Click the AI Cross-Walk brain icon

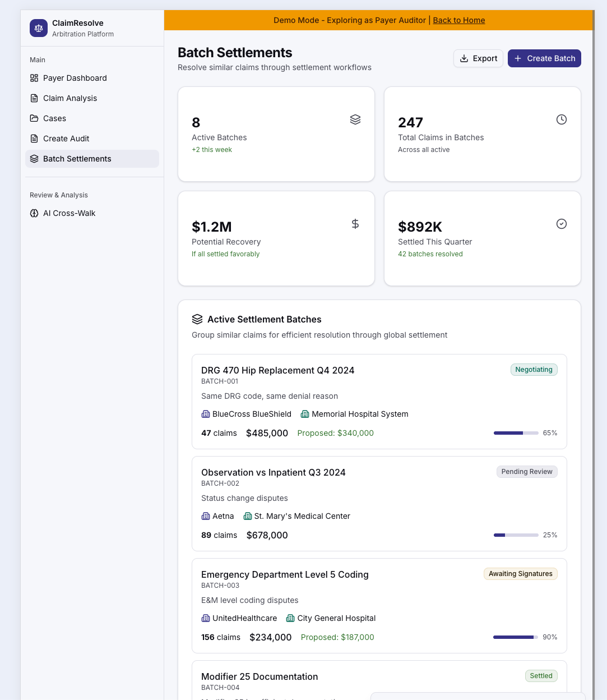(x=34, y=213)
